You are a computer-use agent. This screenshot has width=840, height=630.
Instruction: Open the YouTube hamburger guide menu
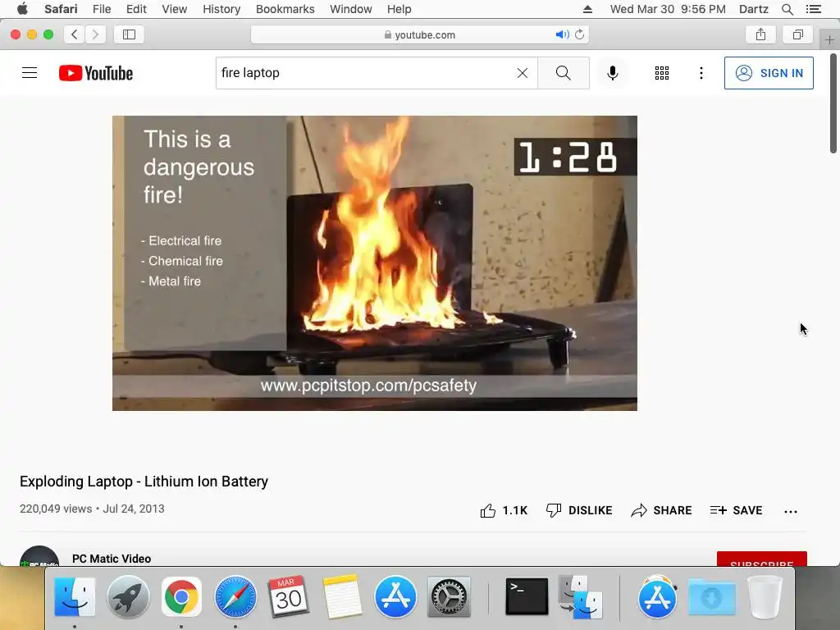coord(30,73)
